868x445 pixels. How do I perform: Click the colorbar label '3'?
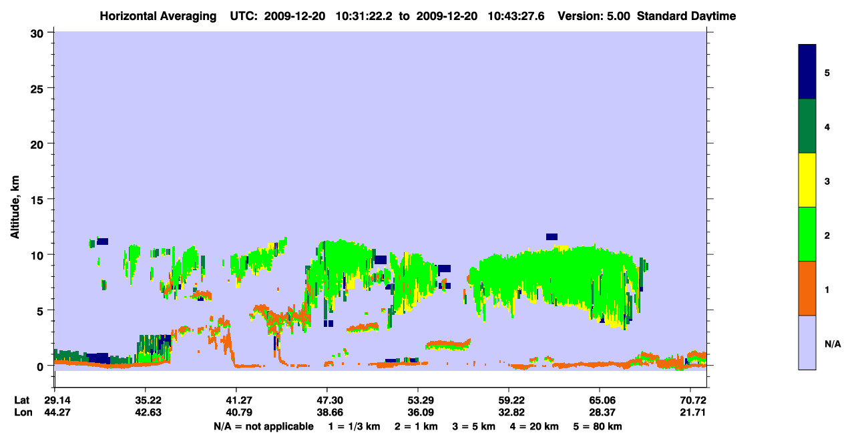(x=827, y=181)
